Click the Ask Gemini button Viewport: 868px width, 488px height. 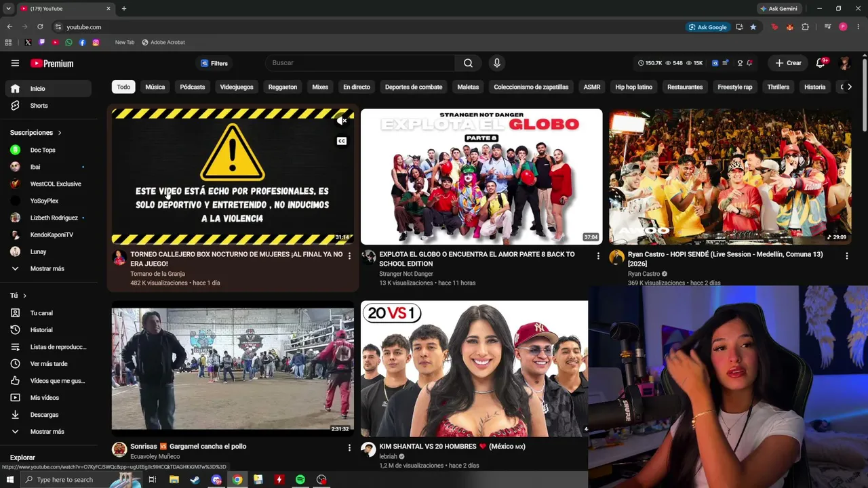(778, 9)
